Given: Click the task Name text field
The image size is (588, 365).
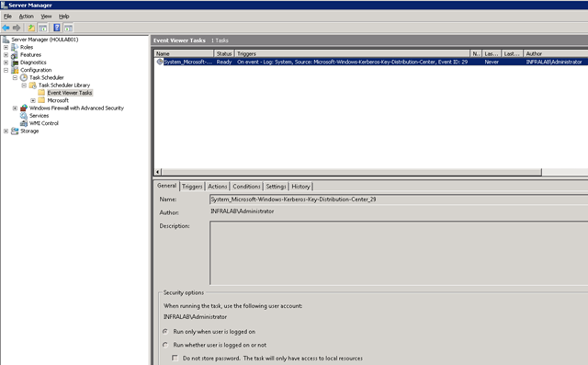Looking at the screenshot, I should (399, 200).
